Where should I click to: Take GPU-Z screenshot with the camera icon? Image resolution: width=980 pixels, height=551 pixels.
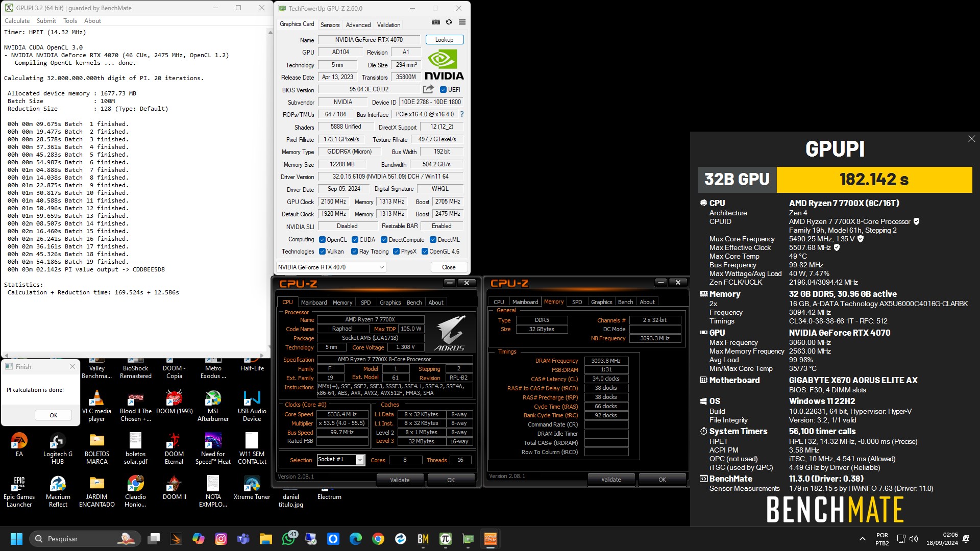click(x=435, y=22)
